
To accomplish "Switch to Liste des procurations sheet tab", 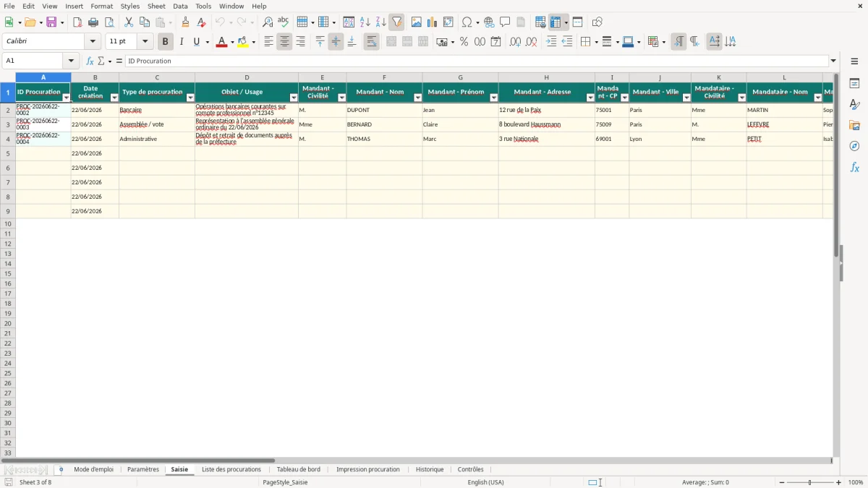I will click(x=231, y=469).
